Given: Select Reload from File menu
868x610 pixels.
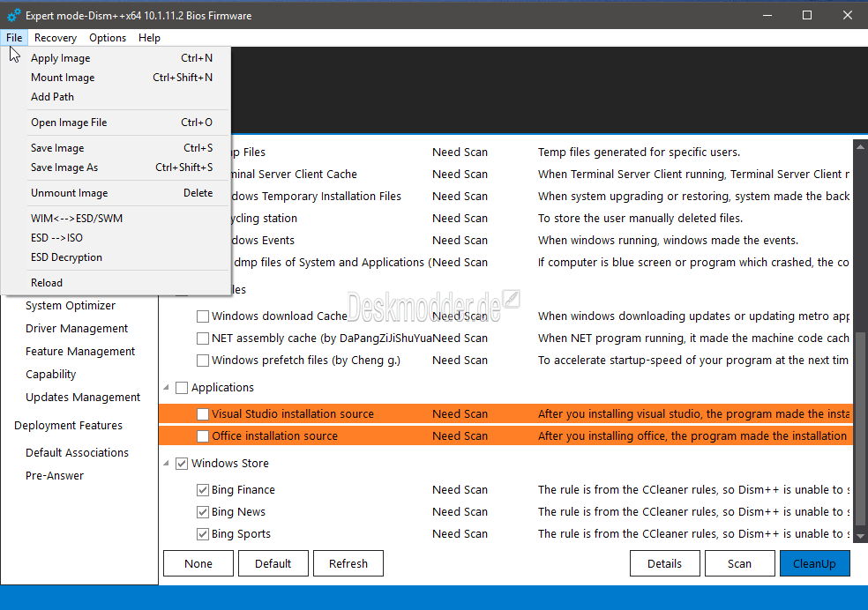Looking at the screenshot, I should click(x=116, y=283).
